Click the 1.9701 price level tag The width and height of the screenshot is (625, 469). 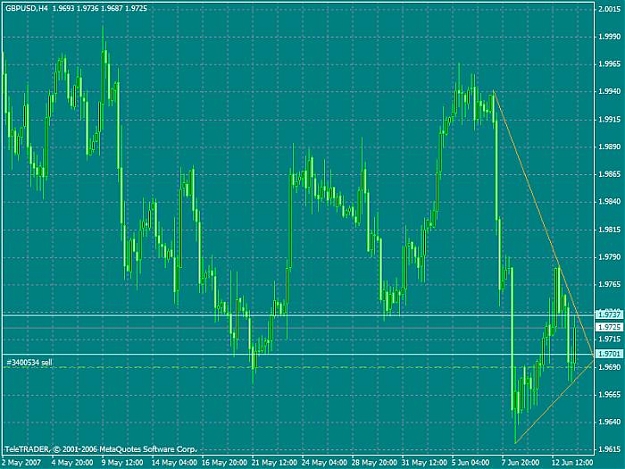(609, 354)
